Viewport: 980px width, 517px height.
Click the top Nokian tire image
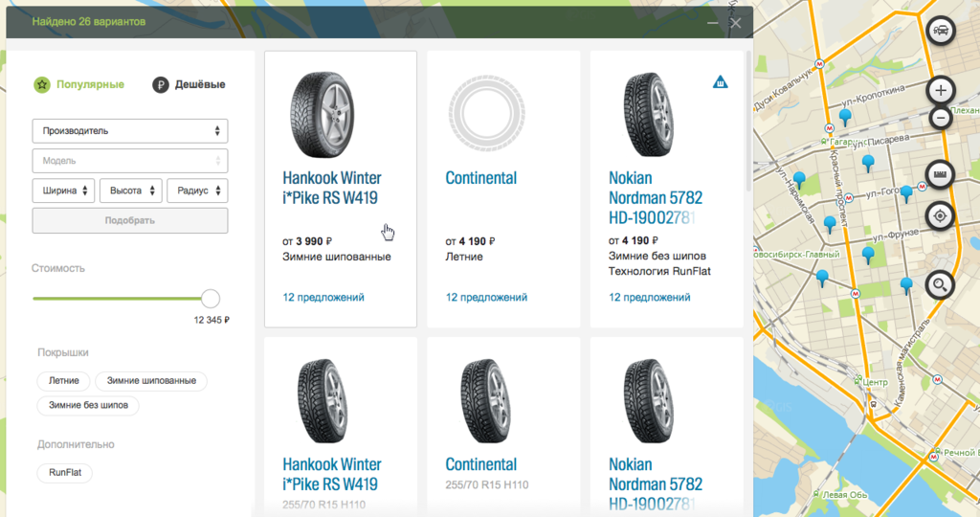[649, 114]
